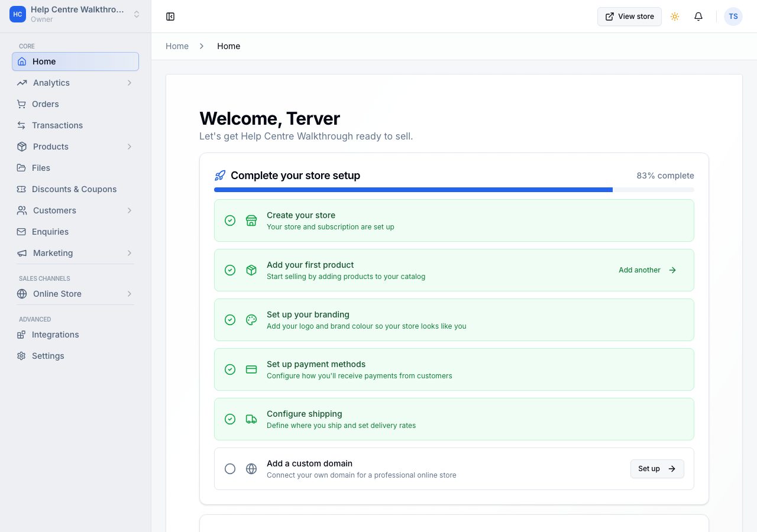This screenshot has width=757, height=532.
Task: Click Set up for custom domain
Action: click(x=657, y=469)
